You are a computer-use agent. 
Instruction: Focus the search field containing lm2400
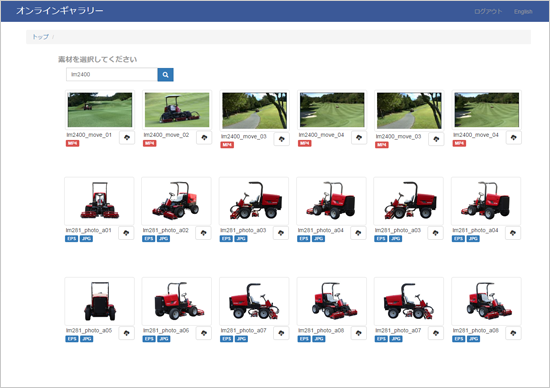point(112,75)
